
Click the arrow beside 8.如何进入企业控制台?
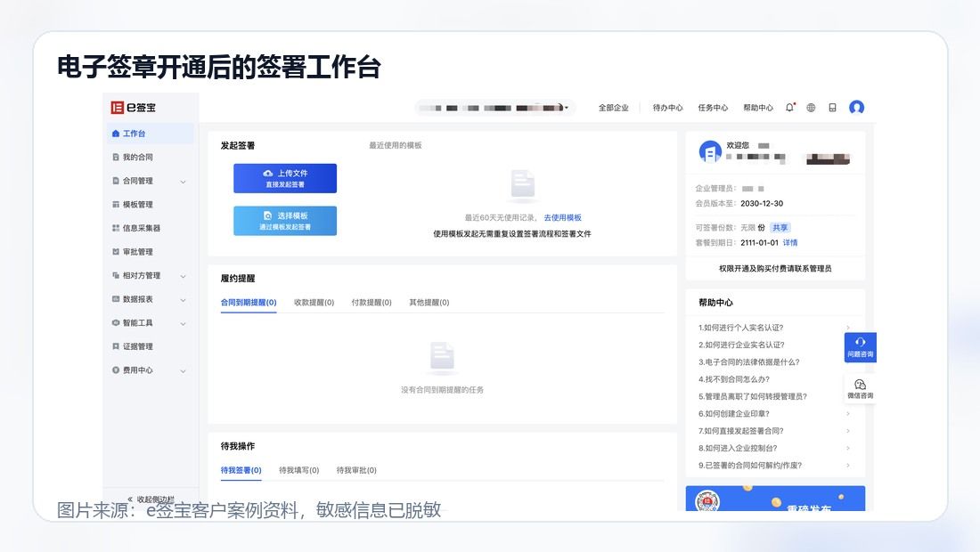[x=848, y=448]
